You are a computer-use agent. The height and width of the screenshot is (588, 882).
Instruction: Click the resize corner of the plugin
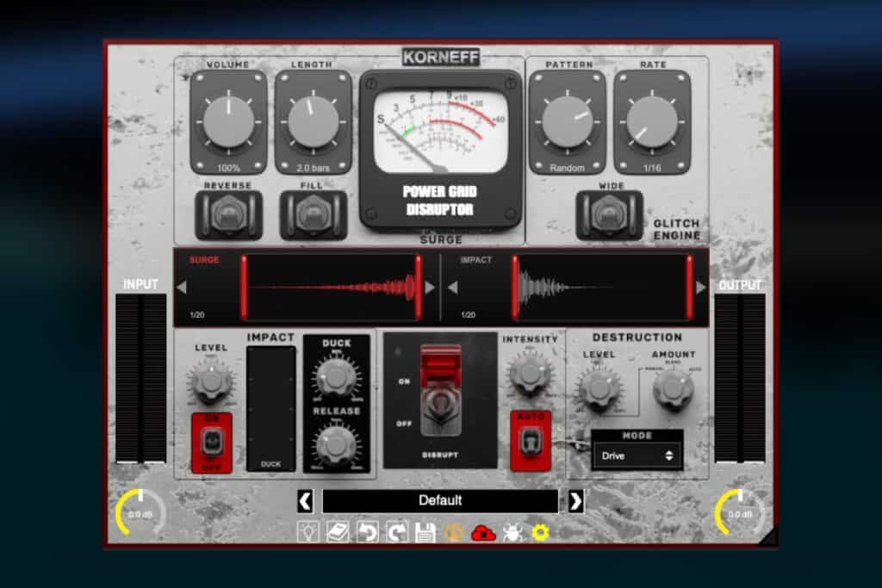pyautogui.click(x=768, y=537)
